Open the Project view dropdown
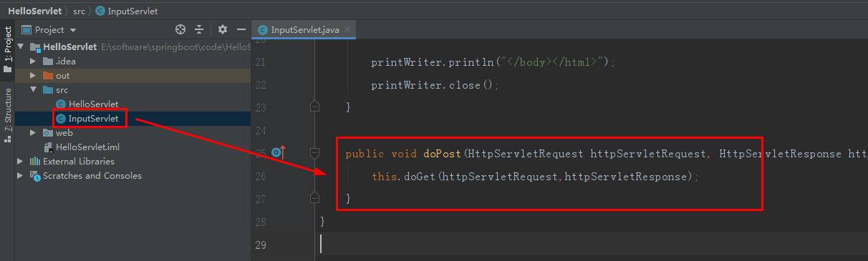Viewport: 868px width, 261px height. pos(73,30)
